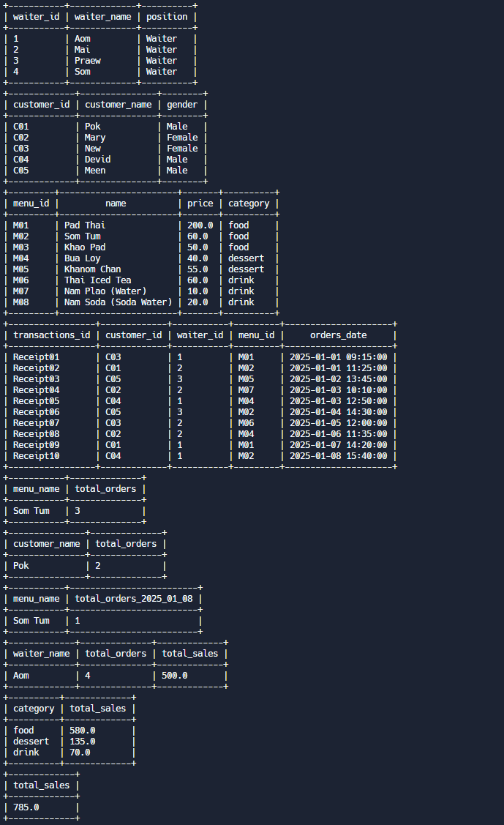Select the Receipt05 transaction
This screenshot has width=504, height=825.
tap(36, 401)
